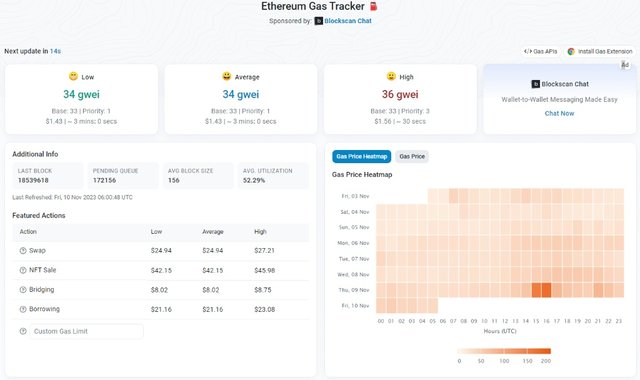640x380 pixels.
Task: Focus the Custom Gas Limit input field
Action: coord(86,331)
